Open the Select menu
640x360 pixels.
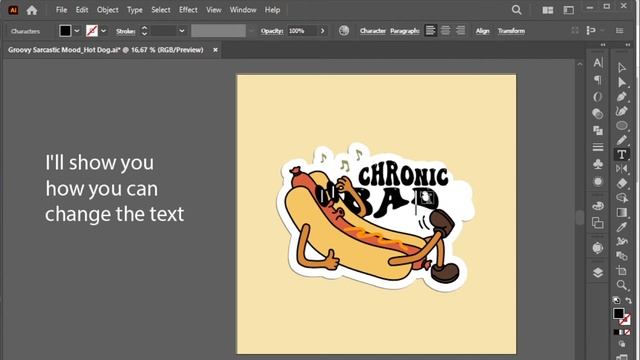point(161,10)
